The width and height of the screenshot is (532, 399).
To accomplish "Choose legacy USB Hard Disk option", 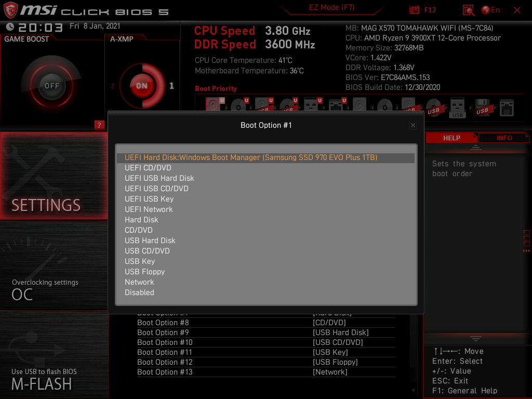I will point(265,241).
